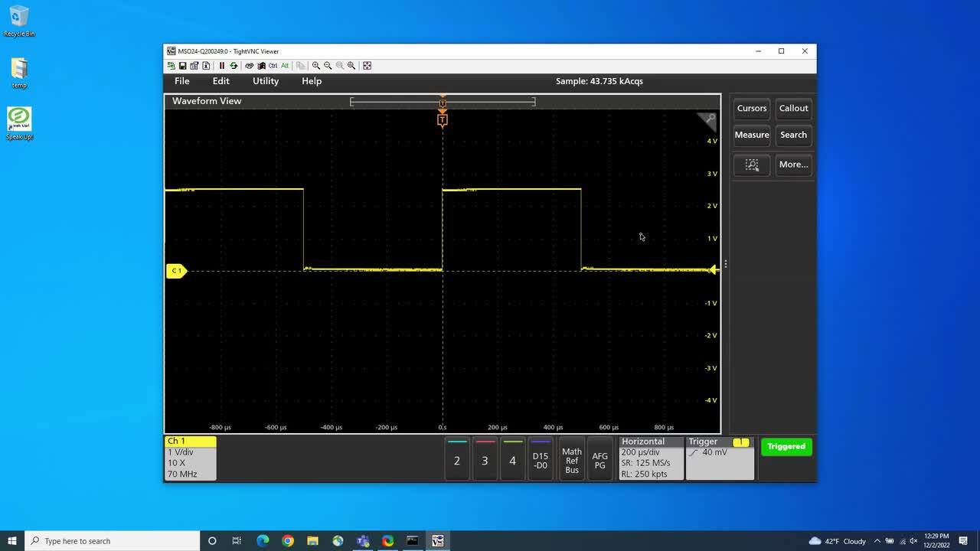Open the save session icon

pos(181,66)
